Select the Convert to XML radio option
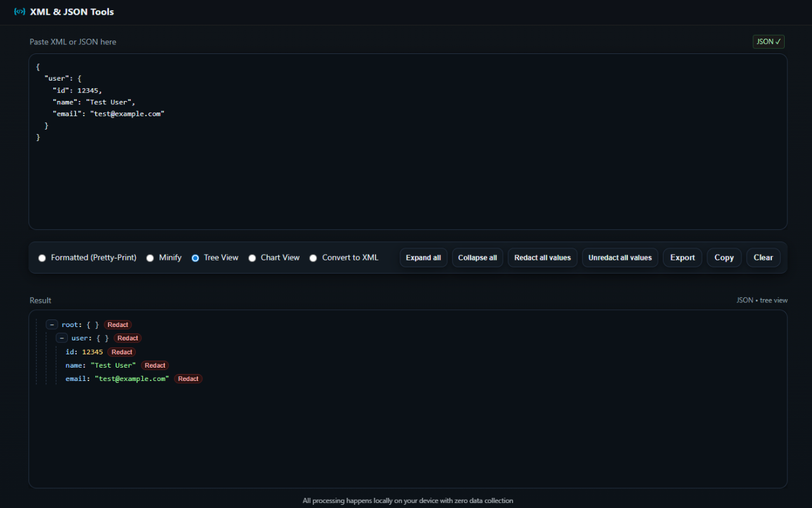This screenshot has height=508, width=812. 313,258
